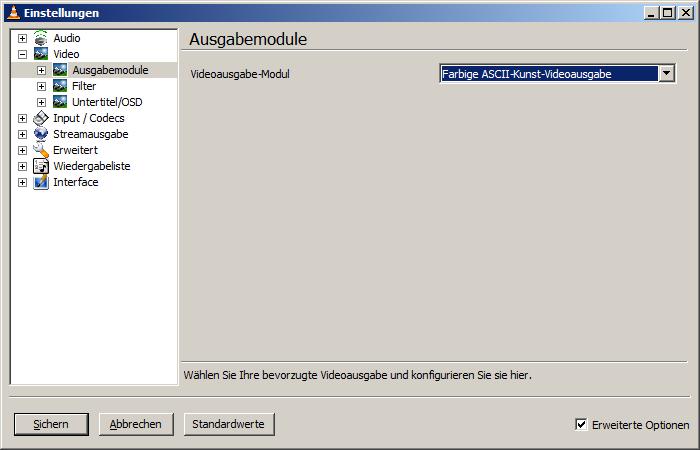The image size is (700, 450).
Task: Click the Wiedergabeliste icon
Action: coord(41,166)
